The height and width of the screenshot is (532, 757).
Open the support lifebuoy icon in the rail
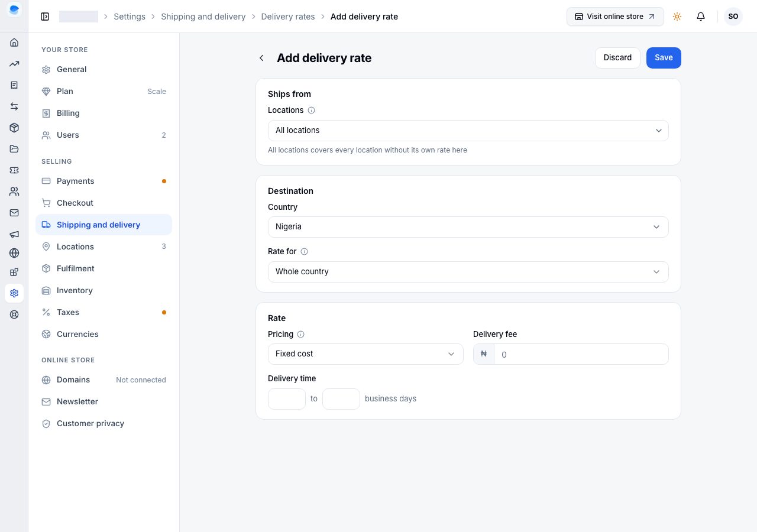point(14,314)
